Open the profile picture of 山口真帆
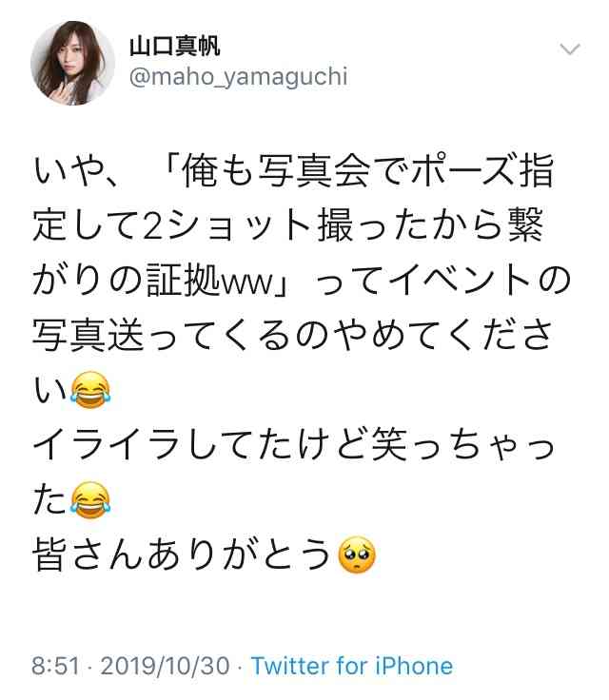This screenshot has width=609, height=700. click(x=72, y=63)
